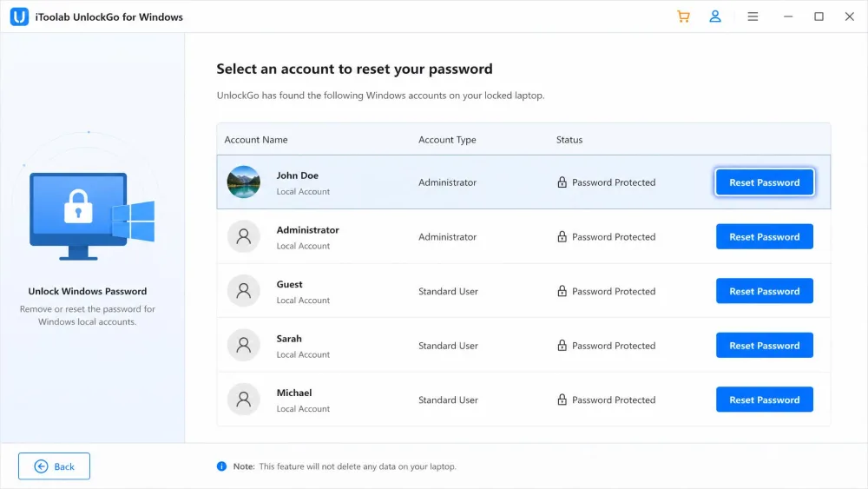
Task: Click the Status column header
Action: (569, 140)
